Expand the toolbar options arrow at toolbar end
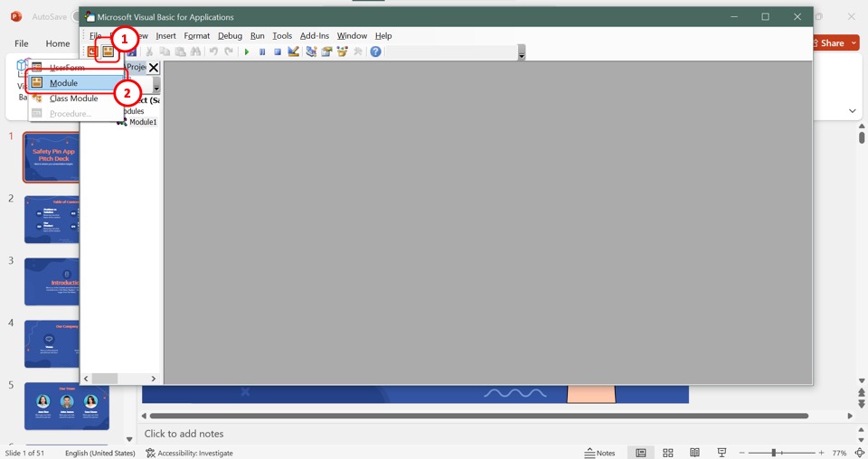This screenshot has height=459, width=868. point(522,53)
